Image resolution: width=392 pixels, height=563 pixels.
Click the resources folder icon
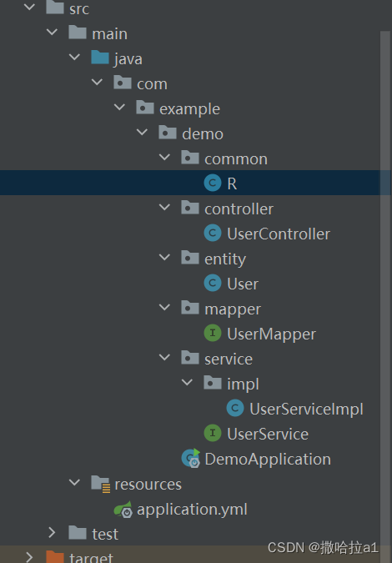tap(101, 484)
